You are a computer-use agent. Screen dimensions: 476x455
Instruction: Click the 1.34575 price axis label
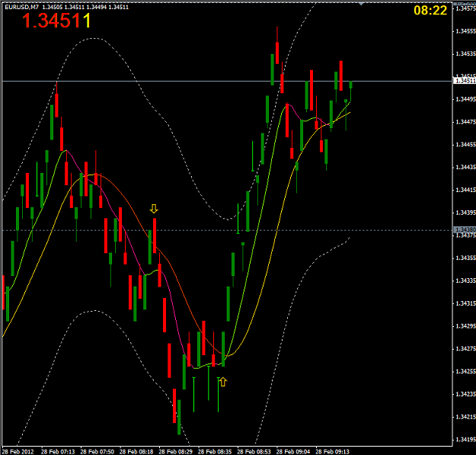coord(465,8)
